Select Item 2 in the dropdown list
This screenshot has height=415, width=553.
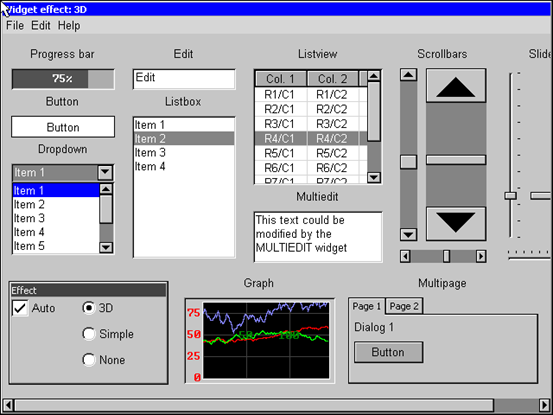click(x=56, y=204)
